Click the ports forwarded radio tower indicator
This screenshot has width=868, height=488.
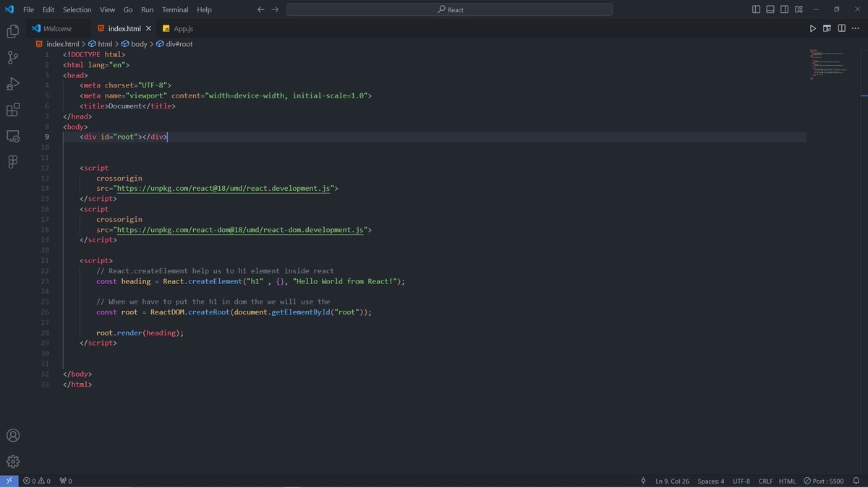coord(65,481)
